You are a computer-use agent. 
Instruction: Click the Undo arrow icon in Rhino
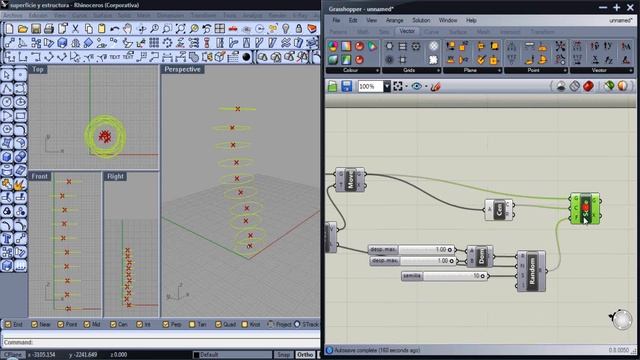[115, 29]
